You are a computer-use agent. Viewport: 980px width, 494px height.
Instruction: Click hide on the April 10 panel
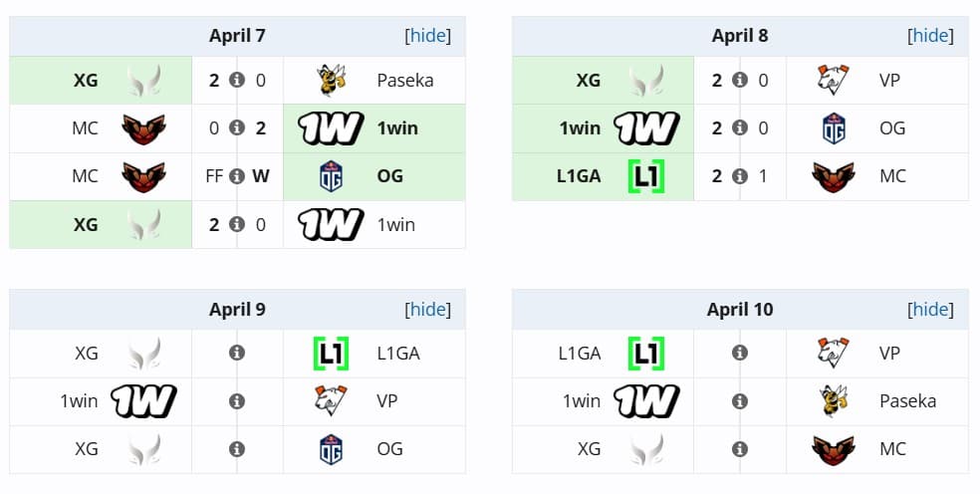coord(930,309)
